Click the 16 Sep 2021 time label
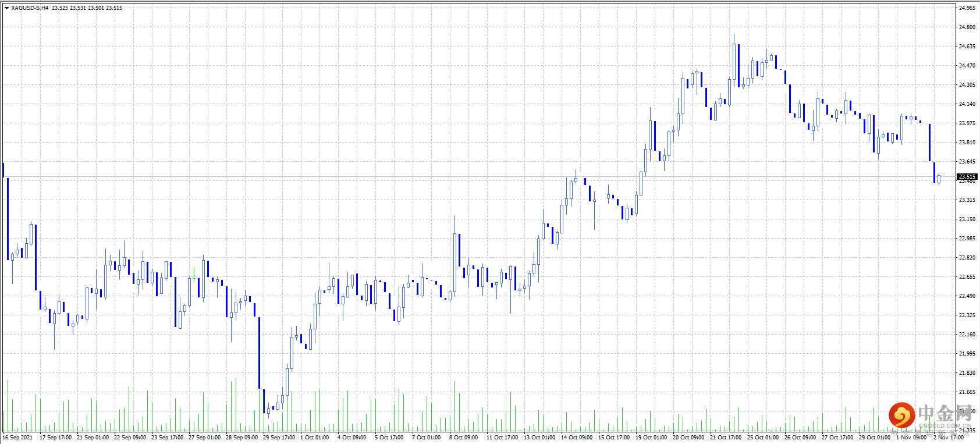This screenshot has width=980, height=444. point(17,438)
